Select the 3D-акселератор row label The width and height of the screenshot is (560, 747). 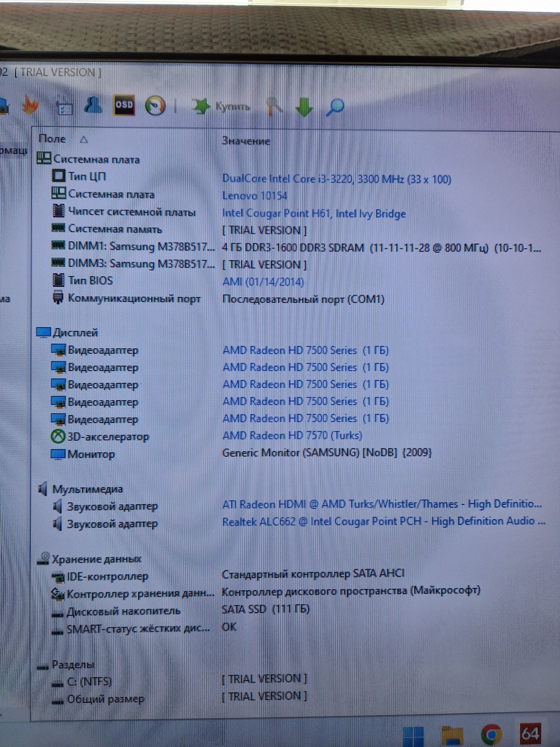click(x=108, y=437)
